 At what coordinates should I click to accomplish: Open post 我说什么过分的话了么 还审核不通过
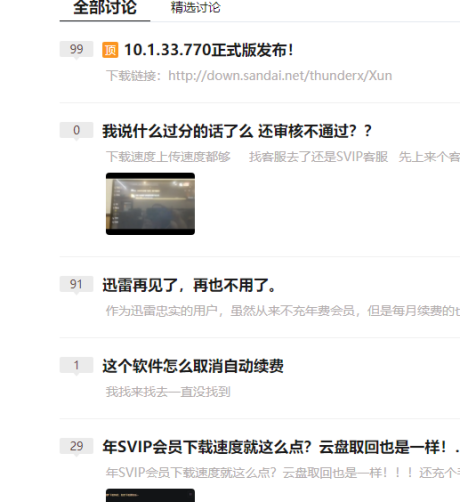point(237,131)
